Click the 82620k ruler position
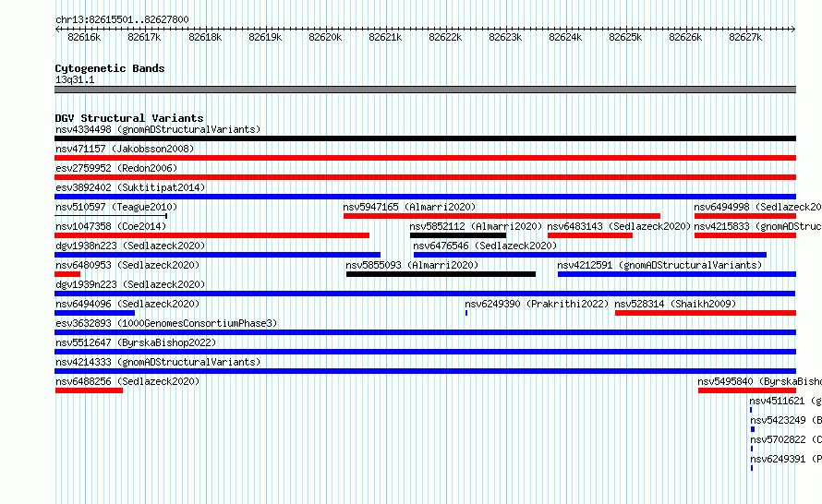This screenshot has height=504, width=822. [325, 37]
